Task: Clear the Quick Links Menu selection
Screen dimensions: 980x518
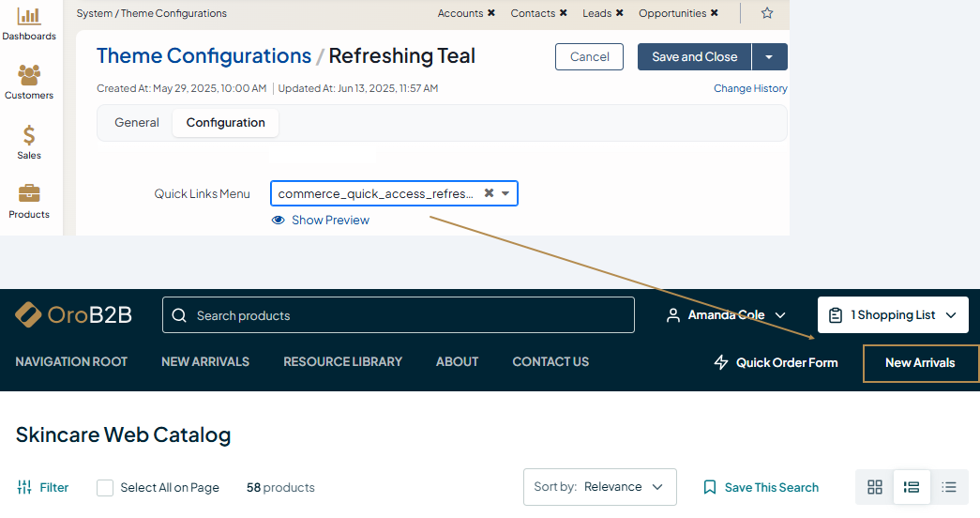Action: coord(489,193)
